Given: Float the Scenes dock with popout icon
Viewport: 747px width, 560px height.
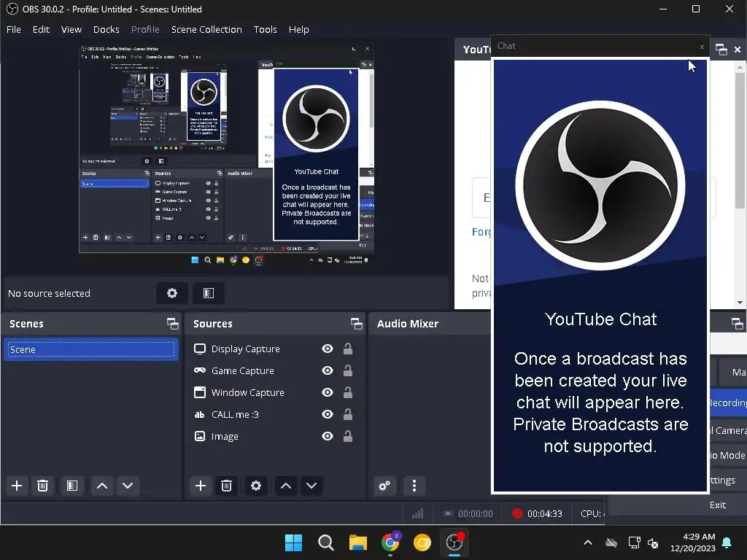Looking at the screenshot, I should click(172, 324).
